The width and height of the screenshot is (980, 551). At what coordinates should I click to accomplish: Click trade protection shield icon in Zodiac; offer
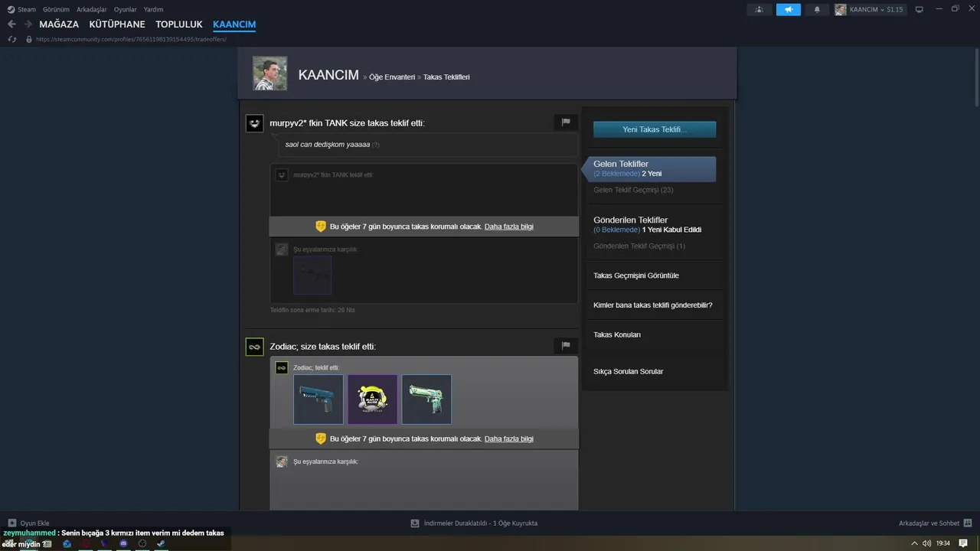321,439
